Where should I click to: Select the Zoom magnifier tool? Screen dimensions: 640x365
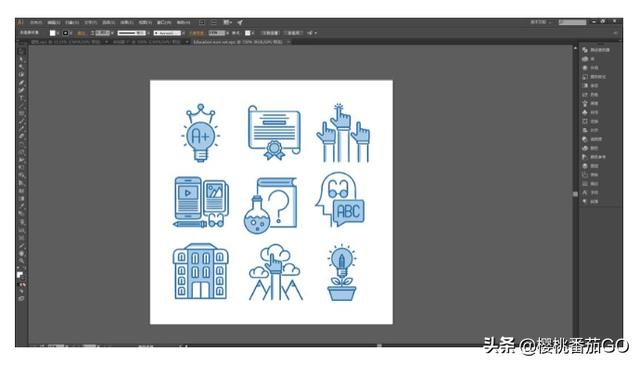22,261
